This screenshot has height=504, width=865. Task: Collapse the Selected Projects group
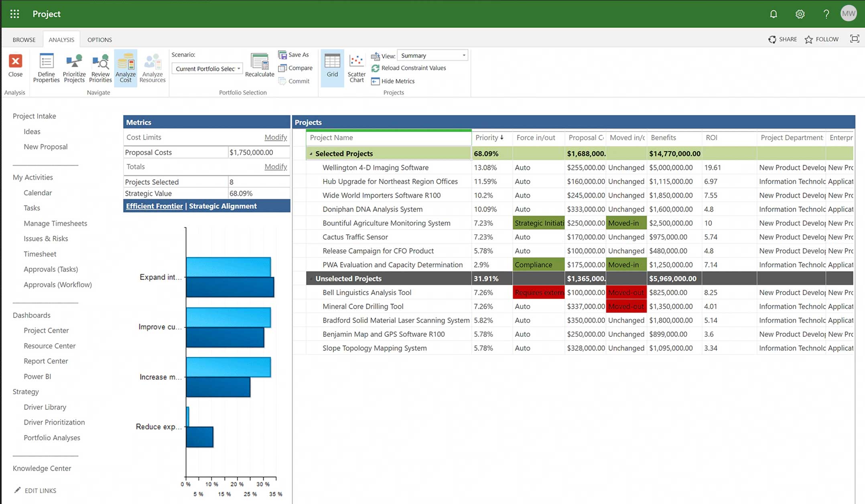pos(311,154)
